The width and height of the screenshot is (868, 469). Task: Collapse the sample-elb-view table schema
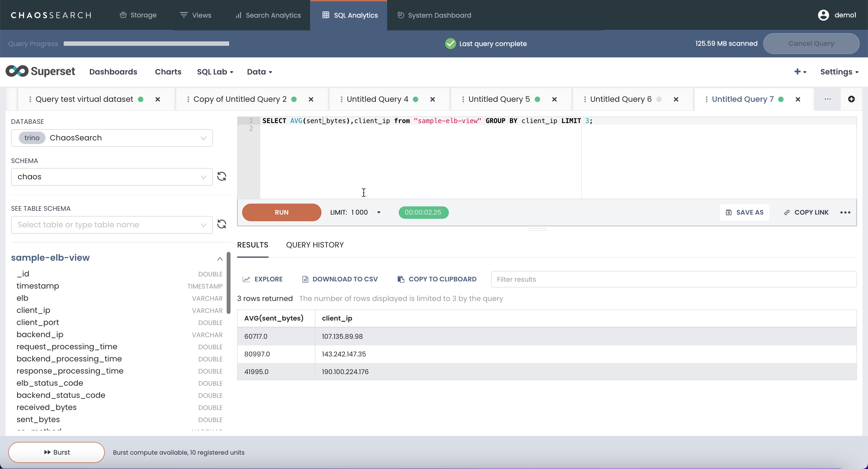point(220,259)
